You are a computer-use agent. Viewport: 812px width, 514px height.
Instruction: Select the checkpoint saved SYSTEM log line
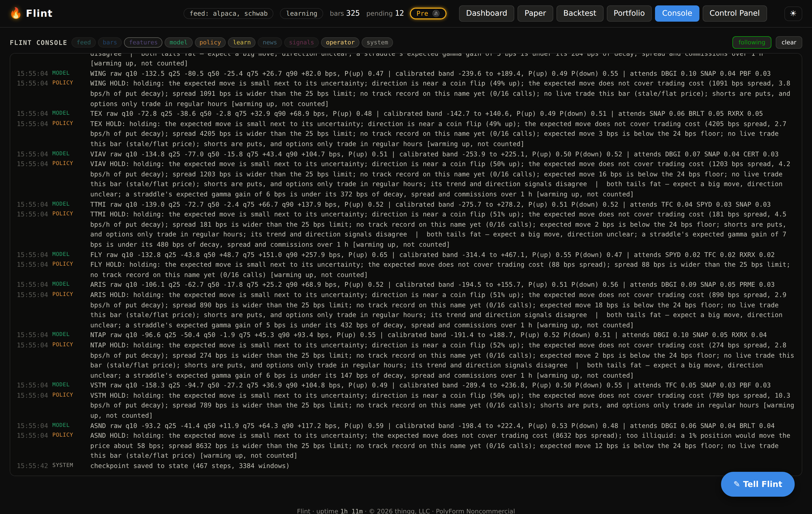[x=406, y=466]
